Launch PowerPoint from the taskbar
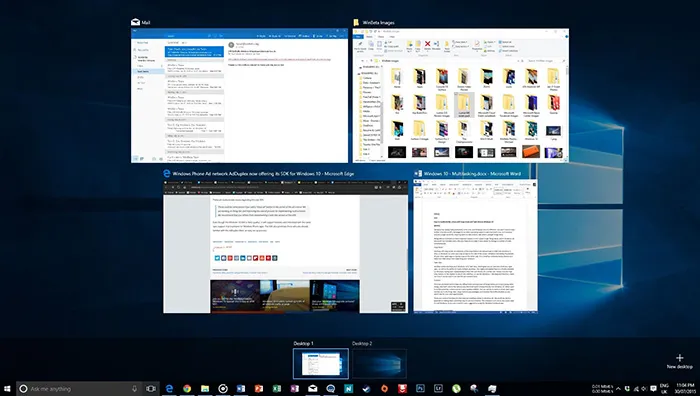The width and height of the screenshot is (700, 396). [x=259, y=388]
